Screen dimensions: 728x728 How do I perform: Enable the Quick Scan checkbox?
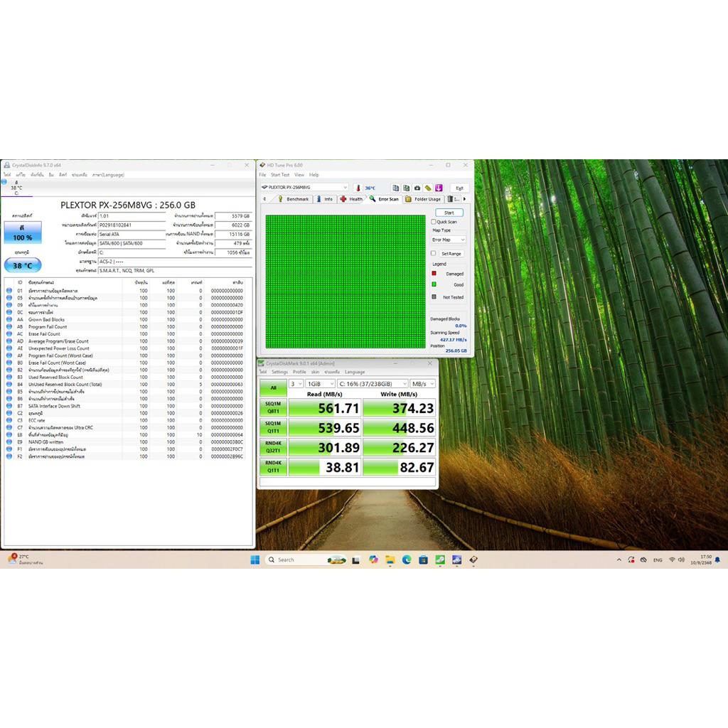coord(434,222)
